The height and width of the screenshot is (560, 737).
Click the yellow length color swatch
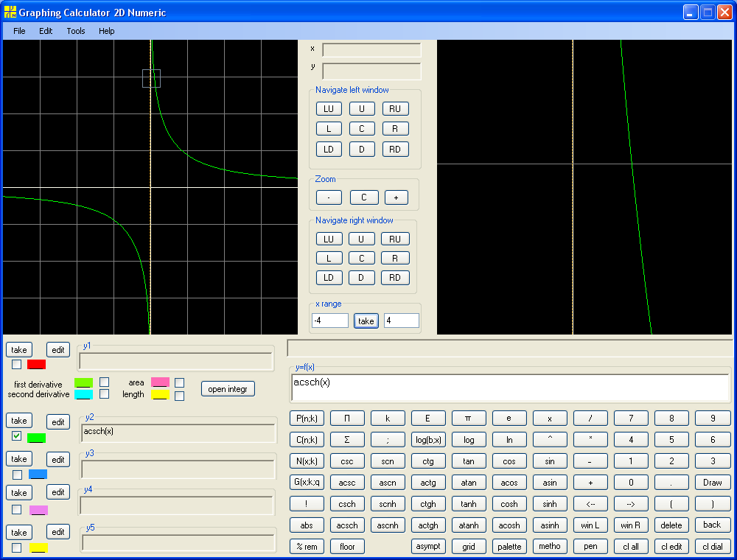point(160,395)
